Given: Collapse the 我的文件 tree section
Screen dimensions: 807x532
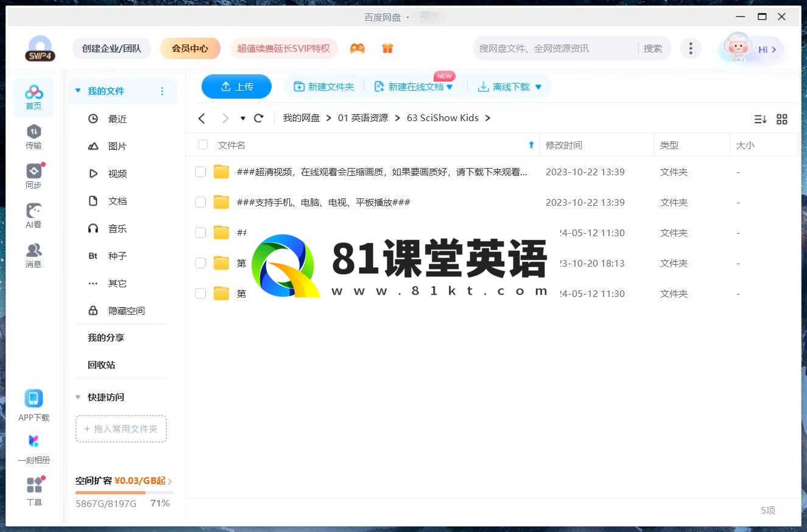Looking at the screenshot, I should [x=78, y=91].
